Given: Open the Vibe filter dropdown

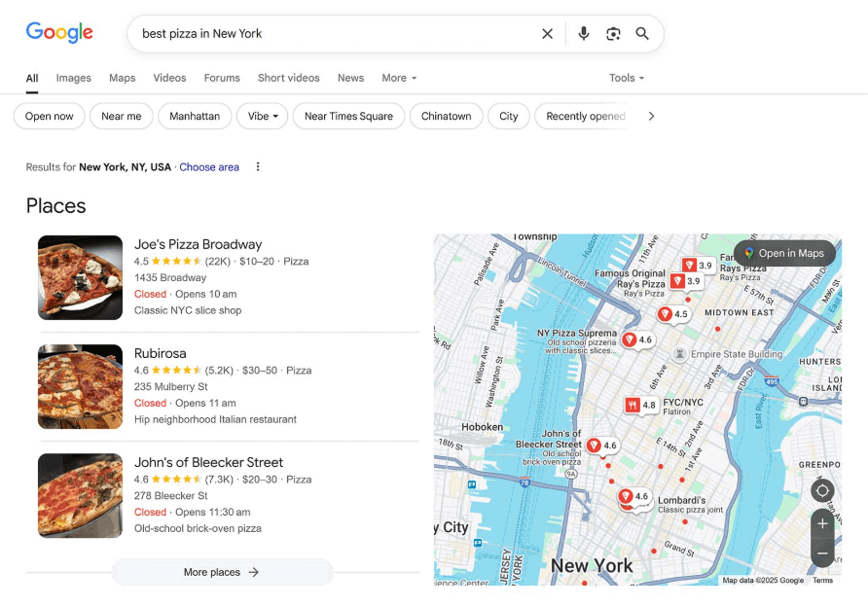Looking at the screenshot, I should click(x=261, y=116).
